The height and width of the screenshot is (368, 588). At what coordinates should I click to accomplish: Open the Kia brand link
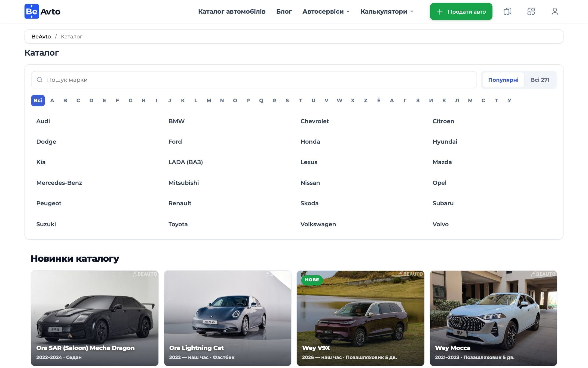pyautogui.click(x=41, y=162)
